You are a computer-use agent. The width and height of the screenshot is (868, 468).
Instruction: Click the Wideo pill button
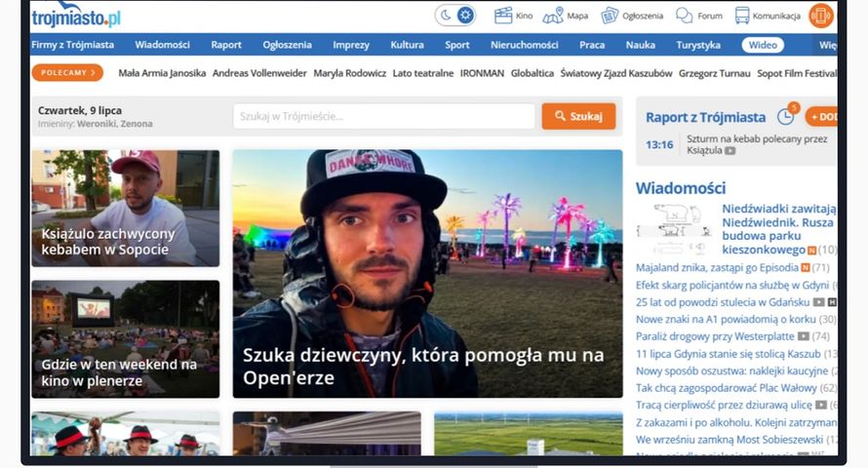(x=763, y=45)
